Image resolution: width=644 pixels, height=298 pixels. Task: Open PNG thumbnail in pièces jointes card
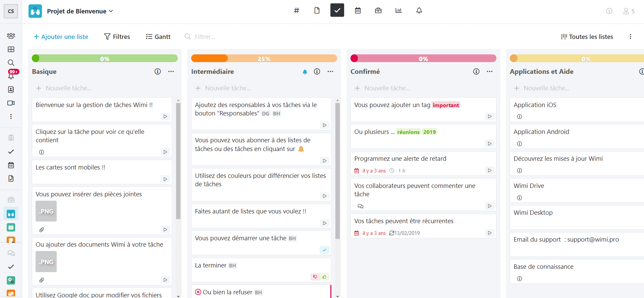tap(46, 211)
